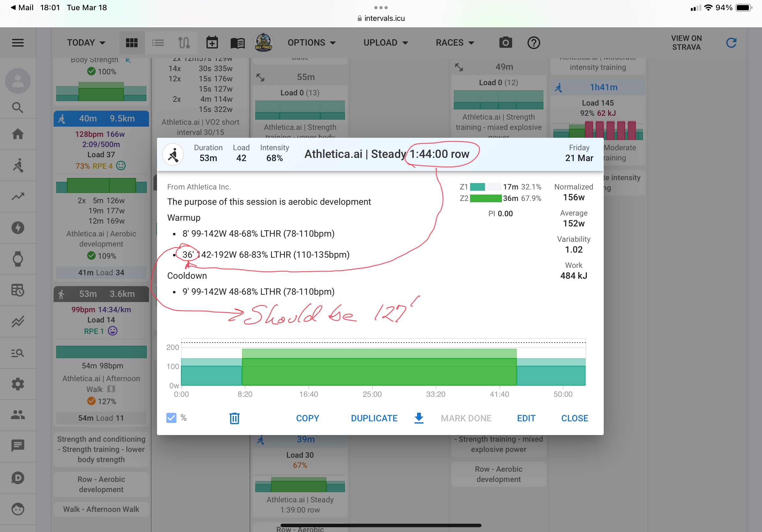
Task: Click the 39m rowing workout header
Action: (300, 440)
